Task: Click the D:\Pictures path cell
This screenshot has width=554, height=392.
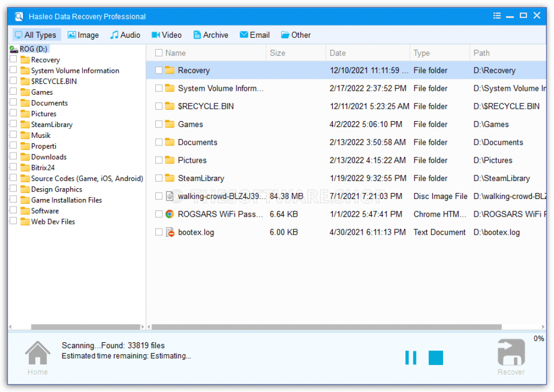Action: (x=492, y=160)
